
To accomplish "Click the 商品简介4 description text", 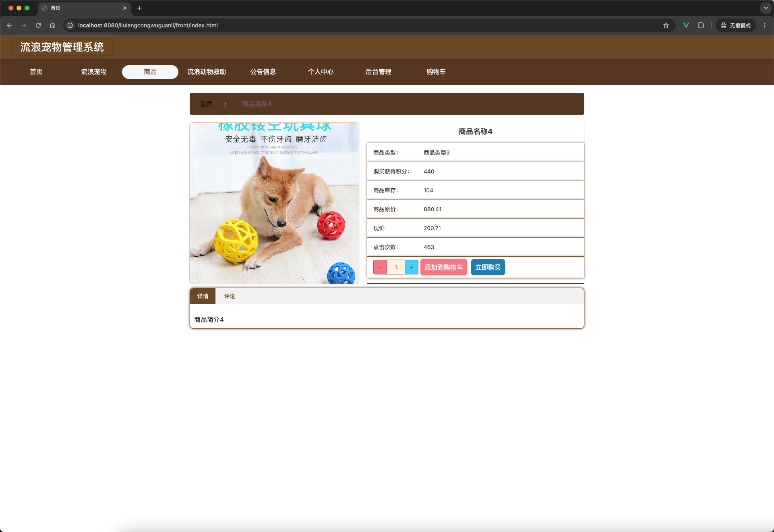I will tap(209, 320).
